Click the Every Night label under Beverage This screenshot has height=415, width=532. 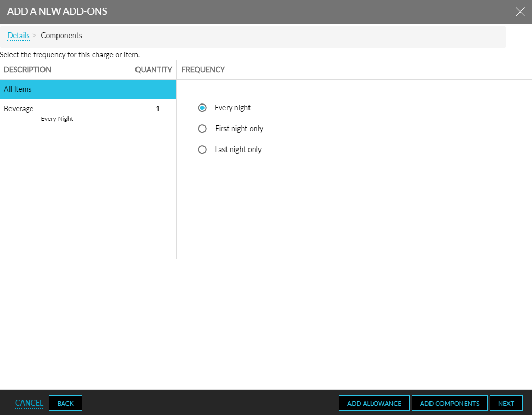(56, 119)
